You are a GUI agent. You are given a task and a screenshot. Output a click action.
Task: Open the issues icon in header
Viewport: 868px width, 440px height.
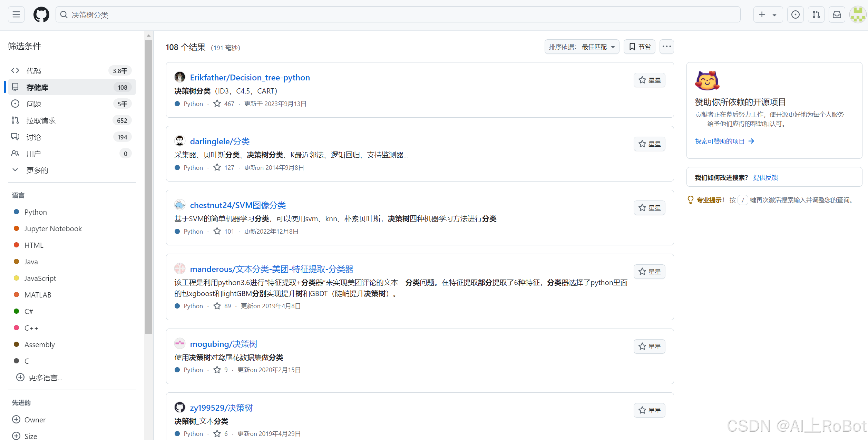[795, 14]
